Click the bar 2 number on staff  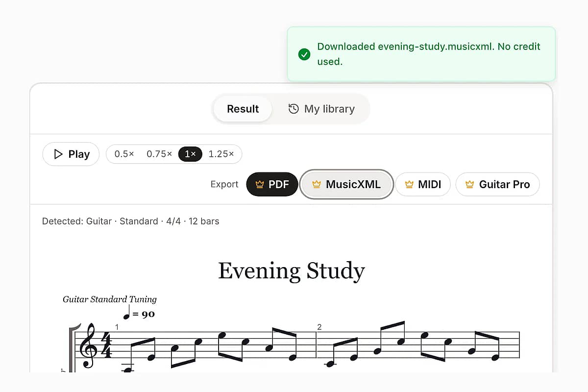tap(319, 327)
